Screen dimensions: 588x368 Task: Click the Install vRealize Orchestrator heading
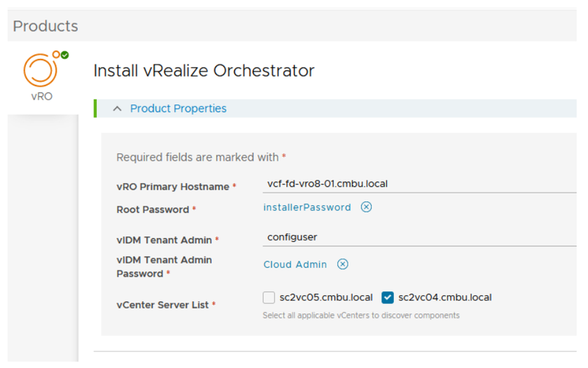tap(204, 71)
